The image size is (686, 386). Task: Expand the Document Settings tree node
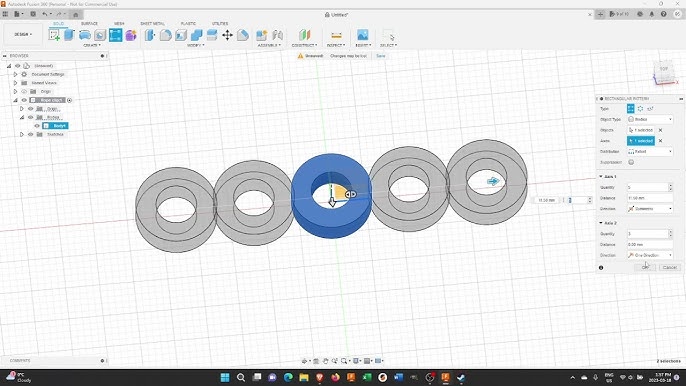(15, 74)
